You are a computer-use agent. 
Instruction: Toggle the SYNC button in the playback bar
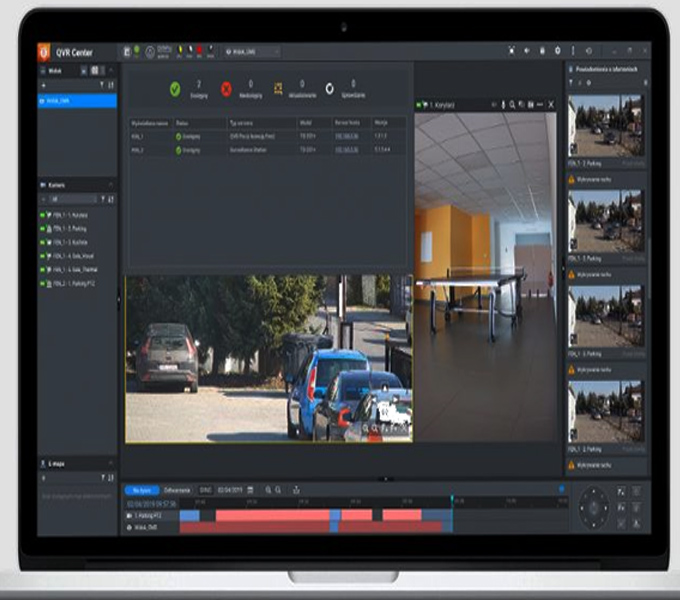(x=205, y=490)
